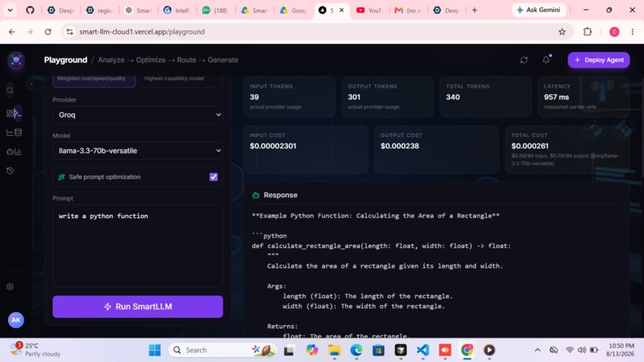This screenshot has width=644, height=362.
Task: Switch to the (188) WhatsApp tab
Action: tap(215, 10)
